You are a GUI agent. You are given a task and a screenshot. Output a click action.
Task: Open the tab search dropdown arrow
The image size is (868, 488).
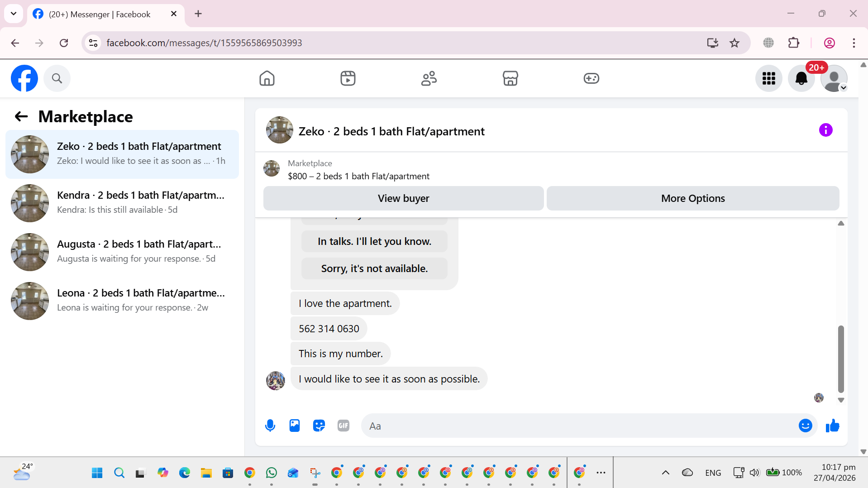tap(14, 14)
